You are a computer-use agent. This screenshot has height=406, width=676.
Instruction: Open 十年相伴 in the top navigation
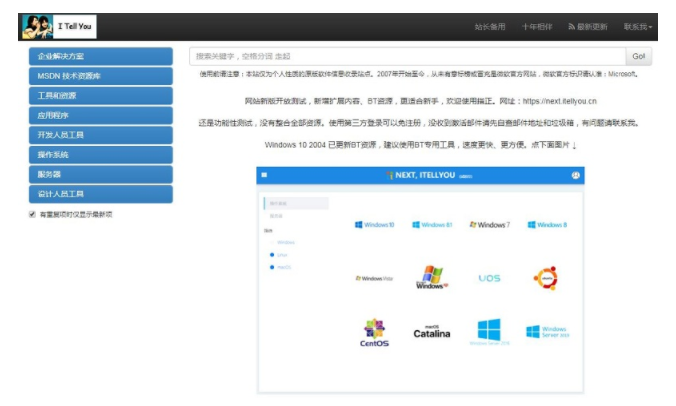pyautogui.click(x=536, y=27)
